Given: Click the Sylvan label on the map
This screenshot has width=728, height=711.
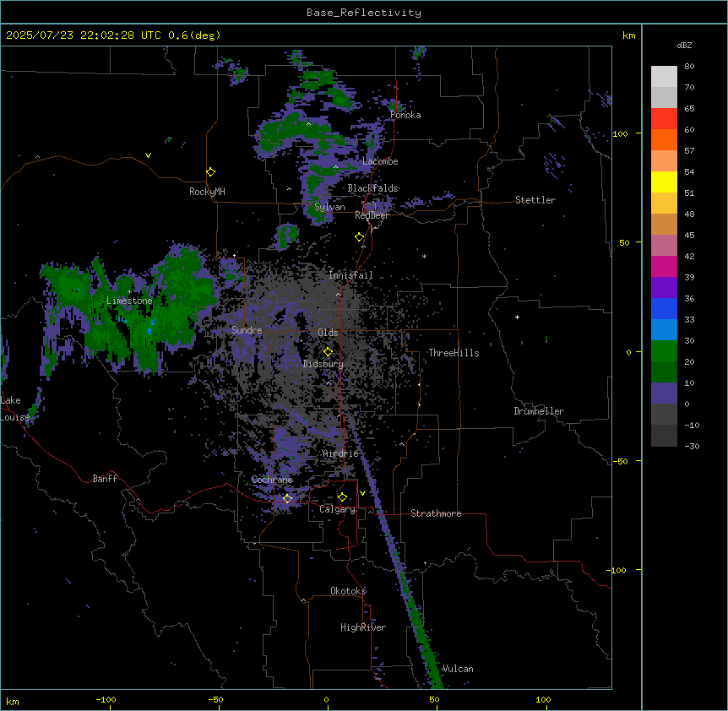Looking at the screenshot, I should (329, 207).
